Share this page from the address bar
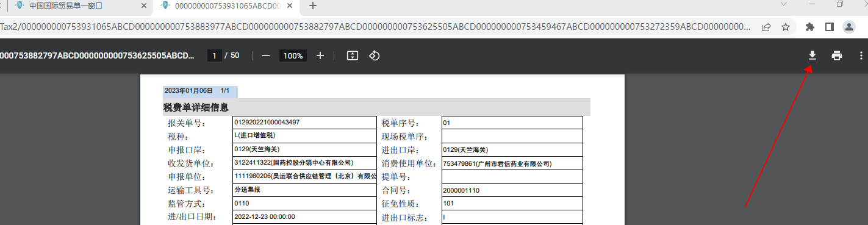 click(x=766, y=27)
